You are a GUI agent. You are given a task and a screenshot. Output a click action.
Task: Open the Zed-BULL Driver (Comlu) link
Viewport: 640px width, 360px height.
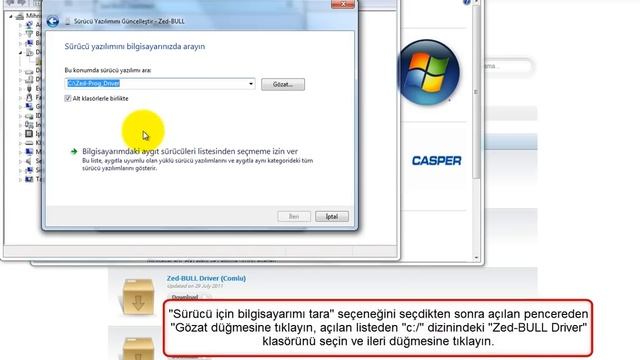pos(206,278)
